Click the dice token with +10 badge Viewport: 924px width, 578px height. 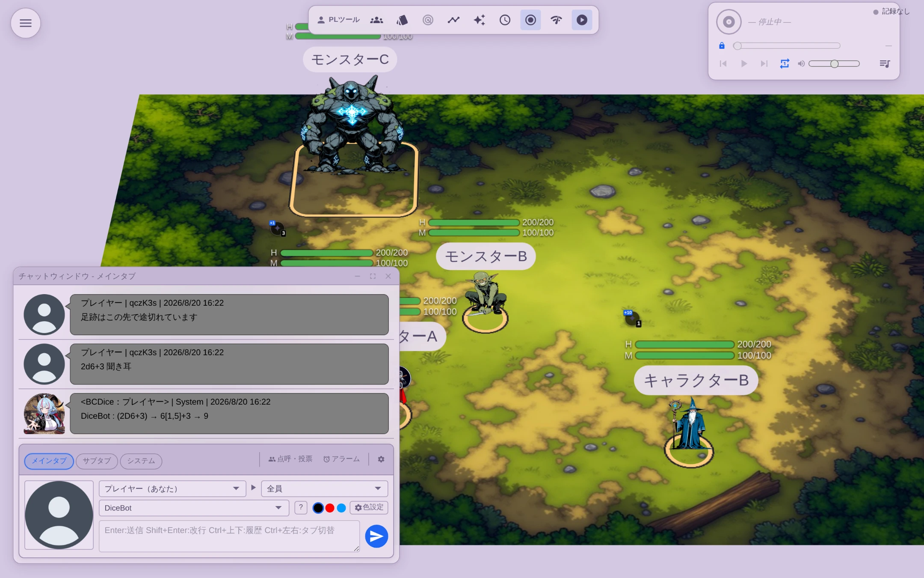click(x=632, y=318)
